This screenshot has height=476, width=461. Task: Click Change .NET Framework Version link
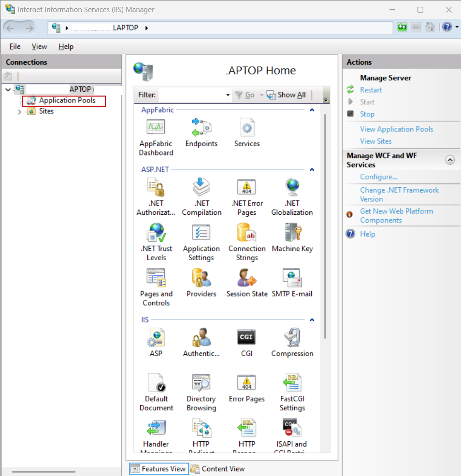click(x=399, y=195)
